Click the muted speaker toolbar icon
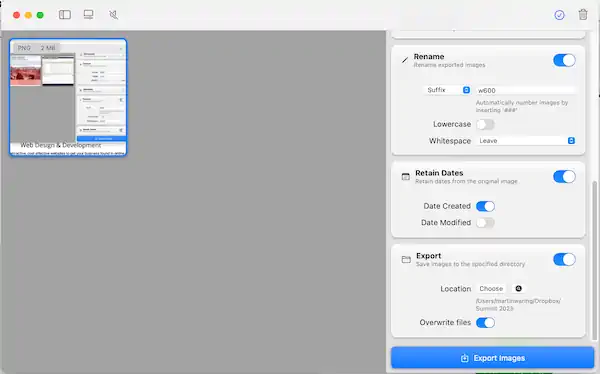Viewport: 600px width, 374px height. pos(113,15)
